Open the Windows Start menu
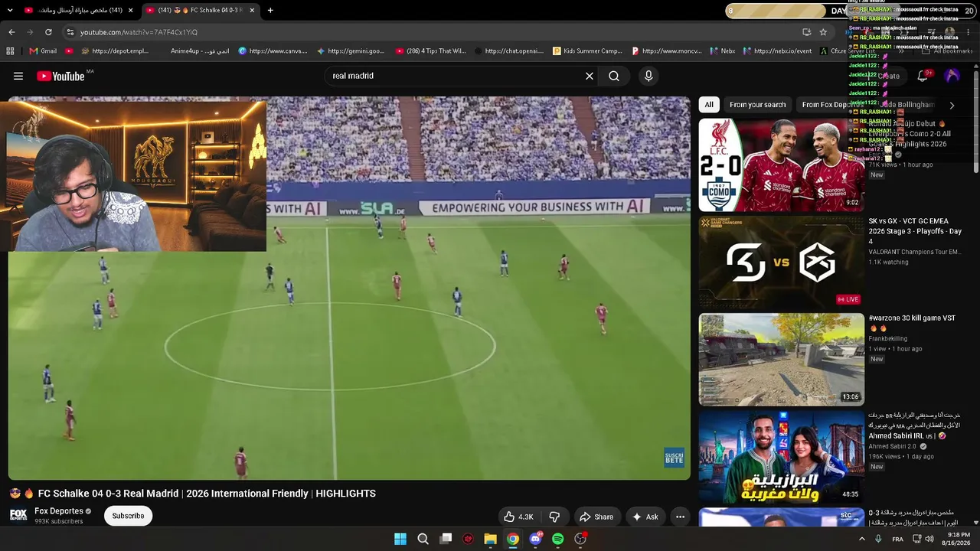980x551 pixels. pyautogui.click(x=400, y=539)
